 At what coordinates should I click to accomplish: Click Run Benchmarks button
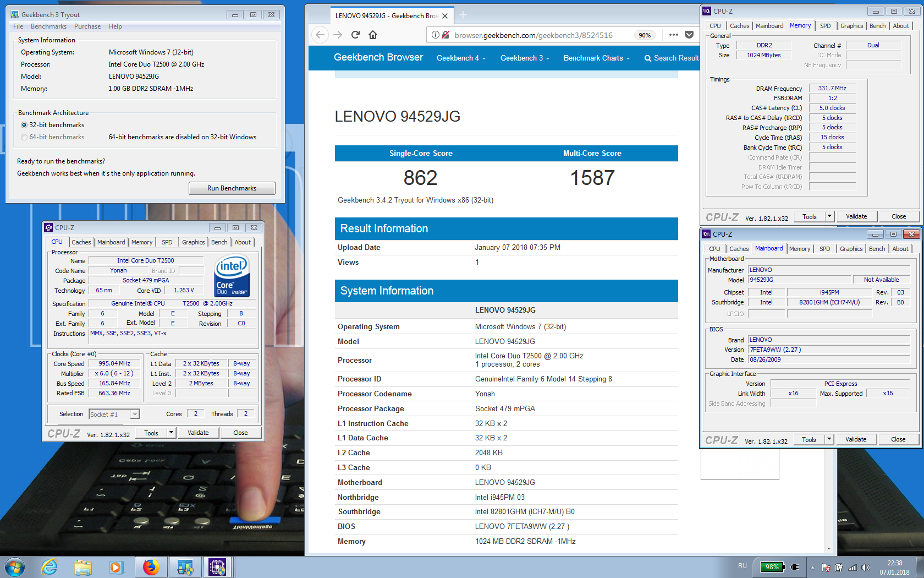[x=232, y=188]
